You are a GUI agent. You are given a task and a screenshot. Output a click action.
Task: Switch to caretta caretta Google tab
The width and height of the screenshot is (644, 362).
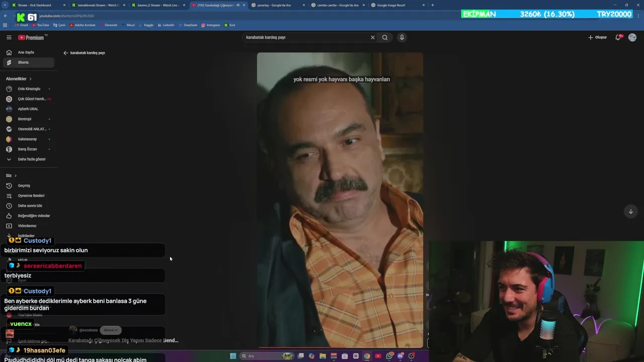[x=338, y=5]
